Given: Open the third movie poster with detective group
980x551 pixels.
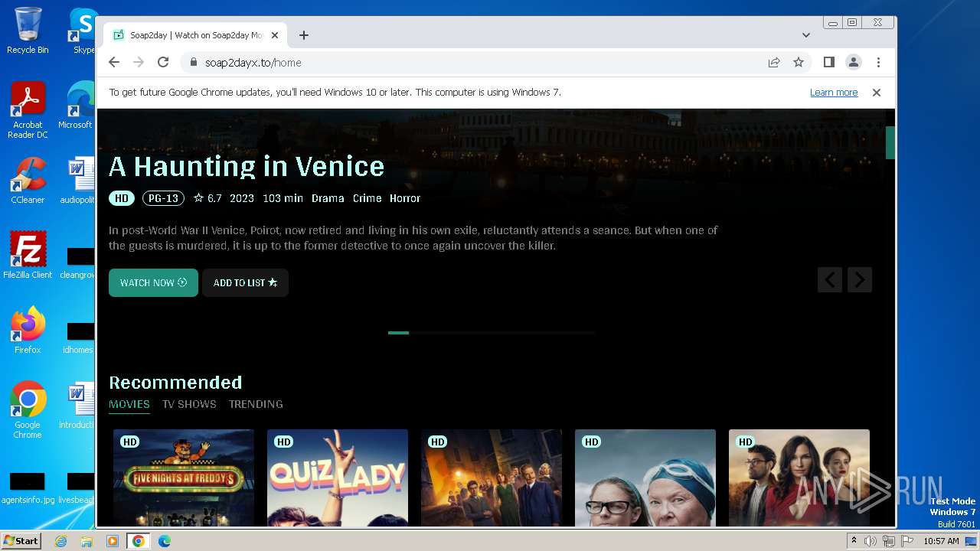Looking at the screenshot, I should click(492, 478).
